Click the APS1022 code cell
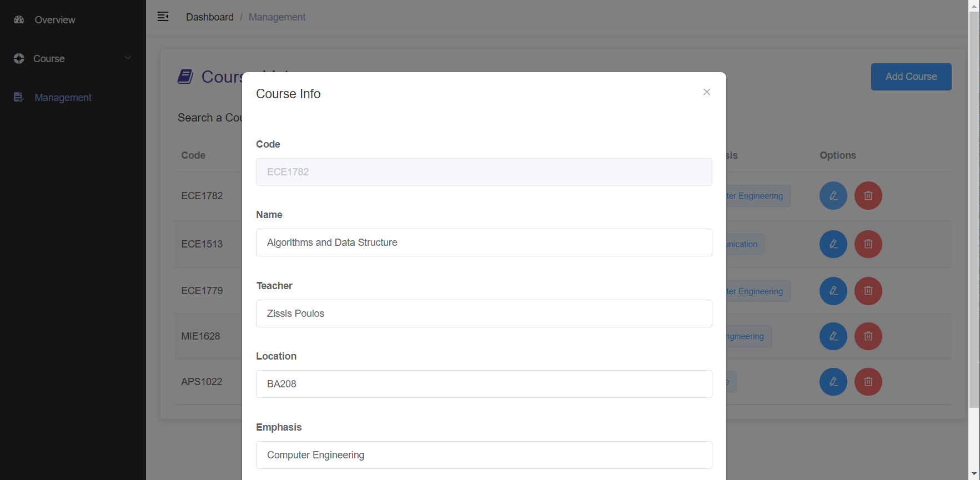 click(202, 382)
